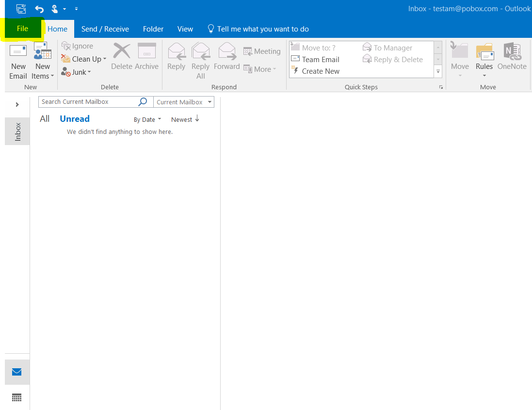This screenshot has width=532, height=410.
Task: Toggle Touch/Mouse mode icon
Action: [x=54, y=9]
